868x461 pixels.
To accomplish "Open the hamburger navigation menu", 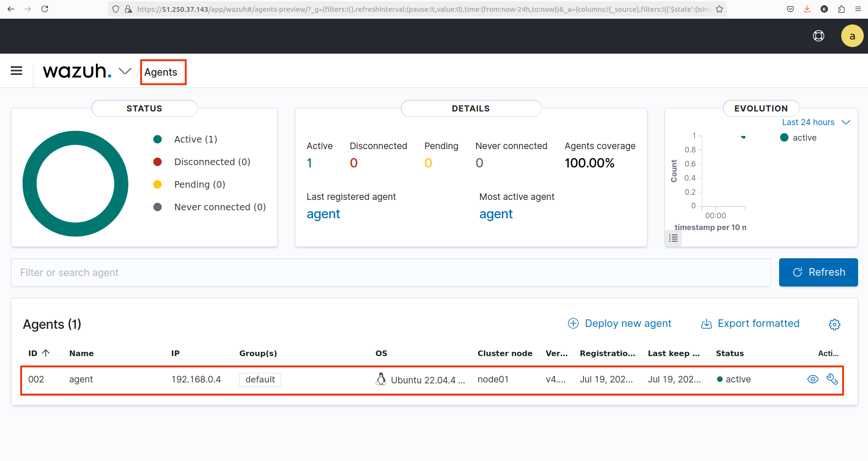I will click(x=16, y=71).
